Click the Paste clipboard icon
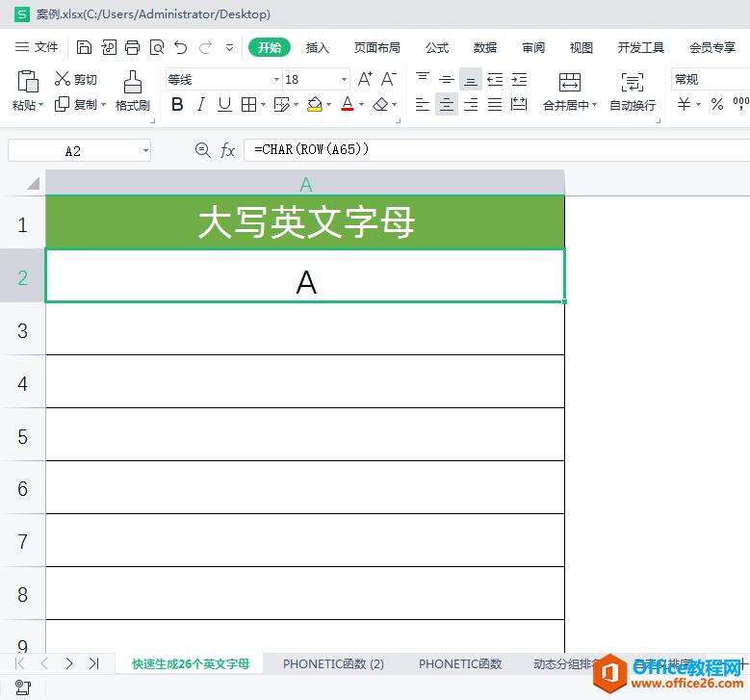 28,80
